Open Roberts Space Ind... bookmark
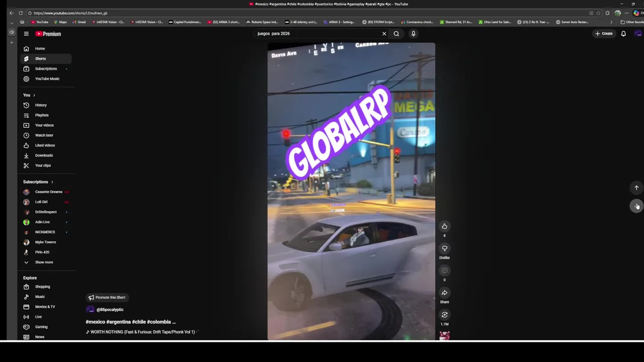 (262, 22)
